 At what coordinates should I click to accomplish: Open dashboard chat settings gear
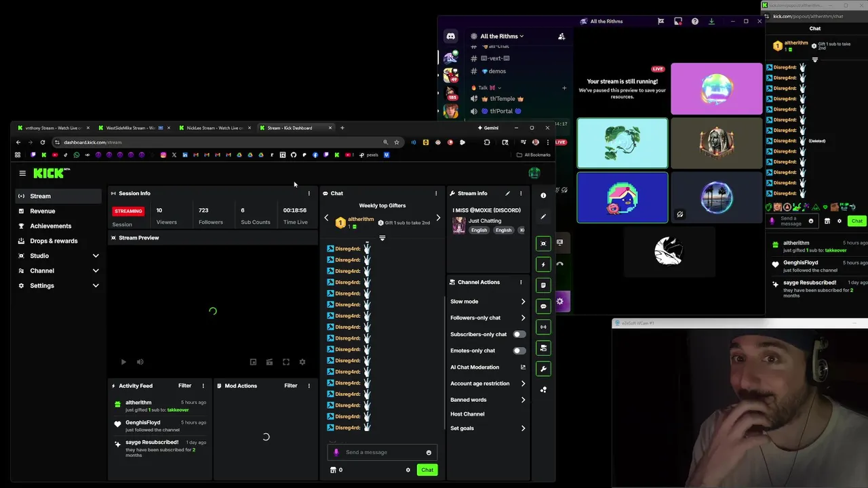pos(408,470)
